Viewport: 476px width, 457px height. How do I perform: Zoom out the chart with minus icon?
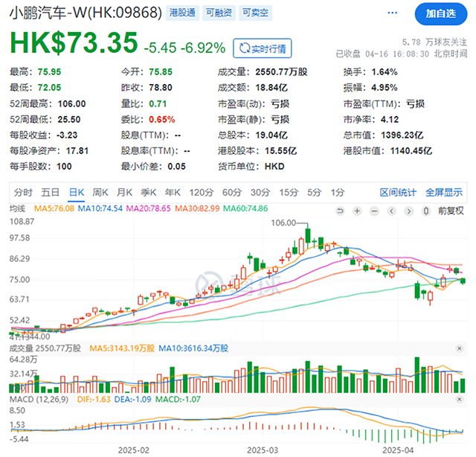pyautogui.click(x=375, y=211)
